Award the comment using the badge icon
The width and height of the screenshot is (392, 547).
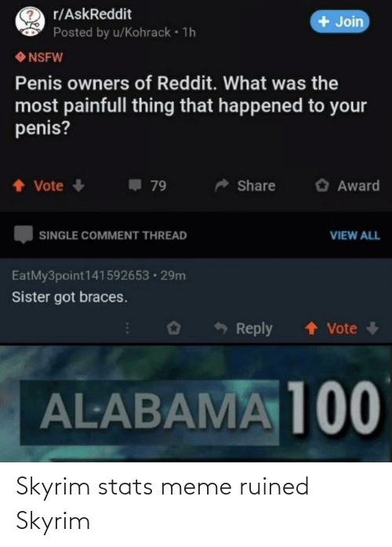click(x=175, y=328)
